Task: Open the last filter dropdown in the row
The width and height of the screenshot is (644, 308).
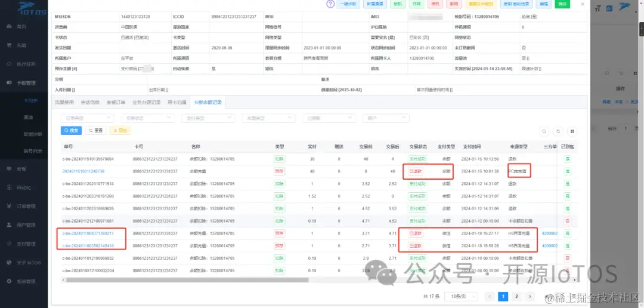Action: point(386,118)
